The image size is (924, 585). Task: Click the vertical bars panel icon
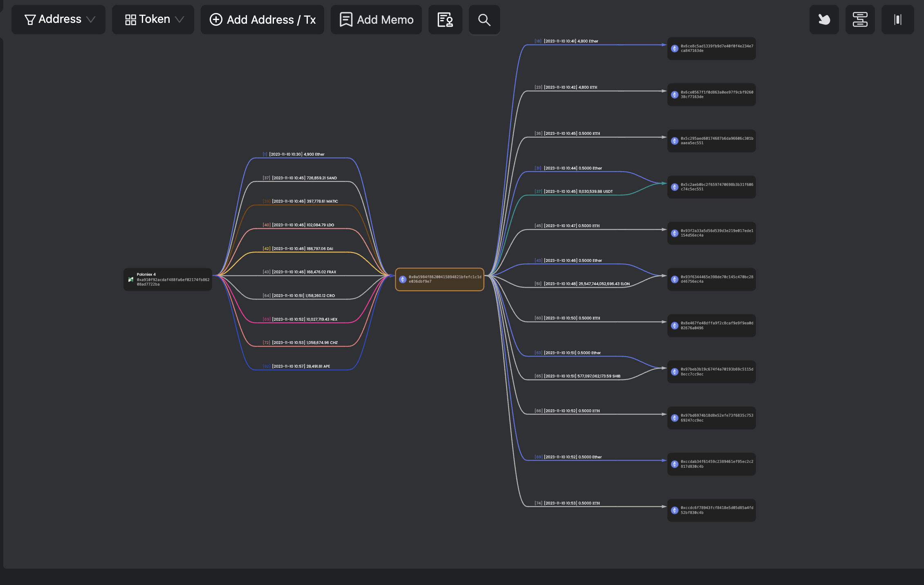tap(897, 20)
